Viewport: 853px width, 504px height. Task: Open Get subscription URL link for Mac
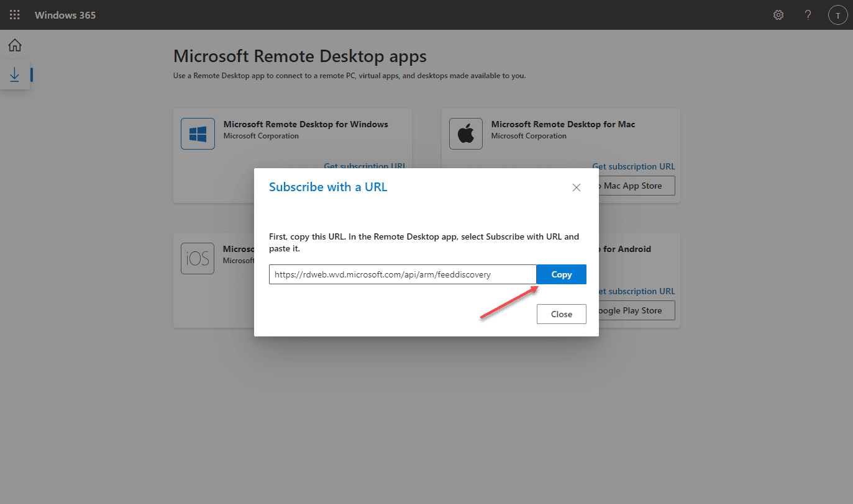(634, 166)
